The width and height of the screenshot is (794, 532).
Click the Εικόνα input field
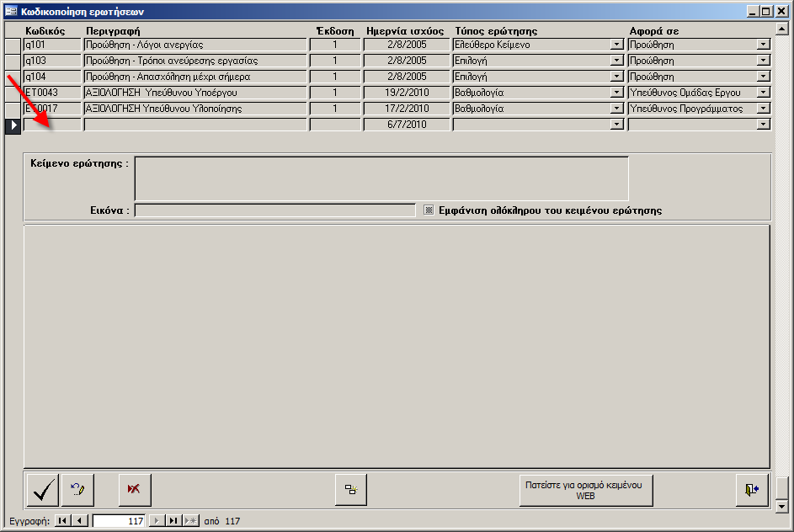[274, 210]
